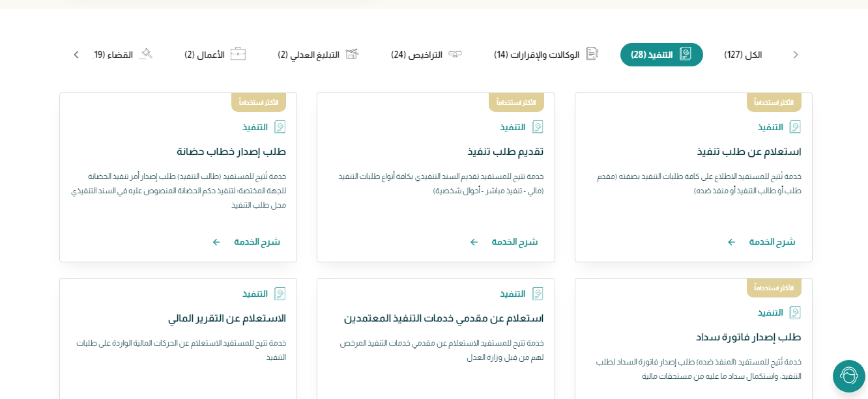Image resolution: width=868 pixels, height=399 pixels.
Task: Click the document icon beside الوكالات والإقرارات
Action: click(592, 54)
